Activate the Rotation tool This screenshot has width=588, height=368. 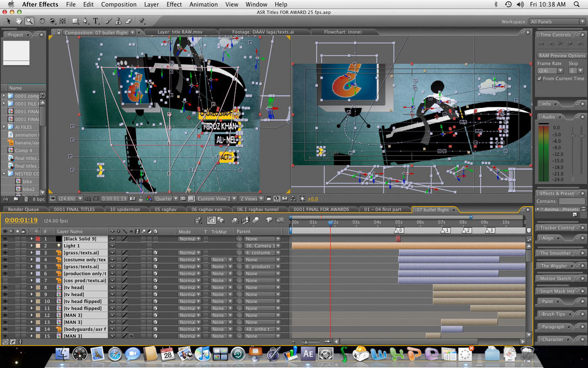click(x=42, y=21)
